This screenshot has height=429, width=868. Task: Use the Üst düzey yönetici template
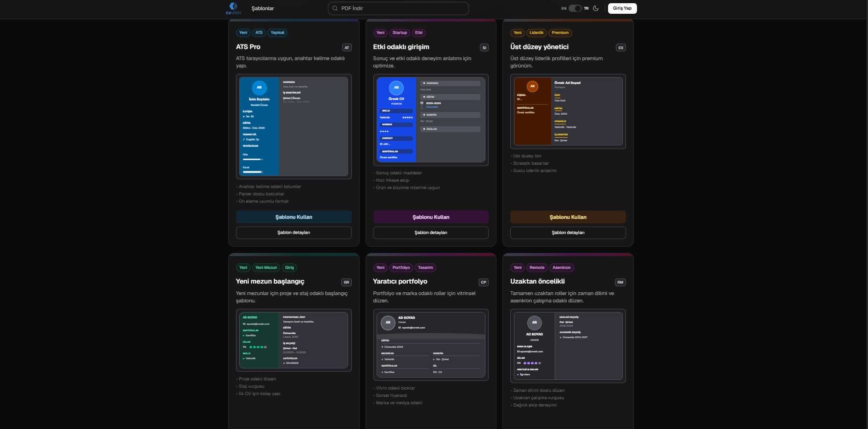tap(568, 217)
